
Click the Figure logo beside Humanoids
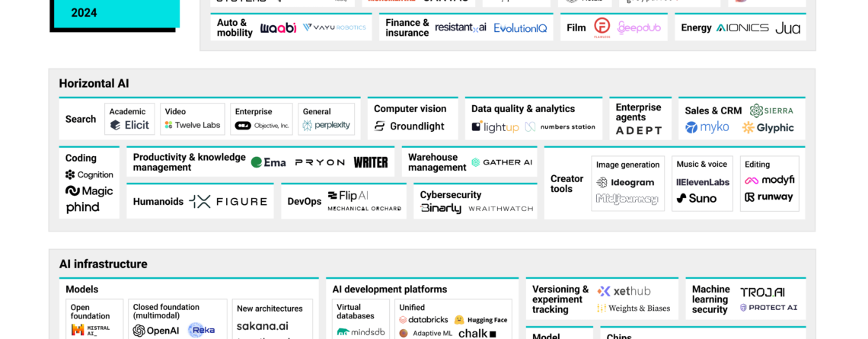pyautogui.click(x=228, y=202)
